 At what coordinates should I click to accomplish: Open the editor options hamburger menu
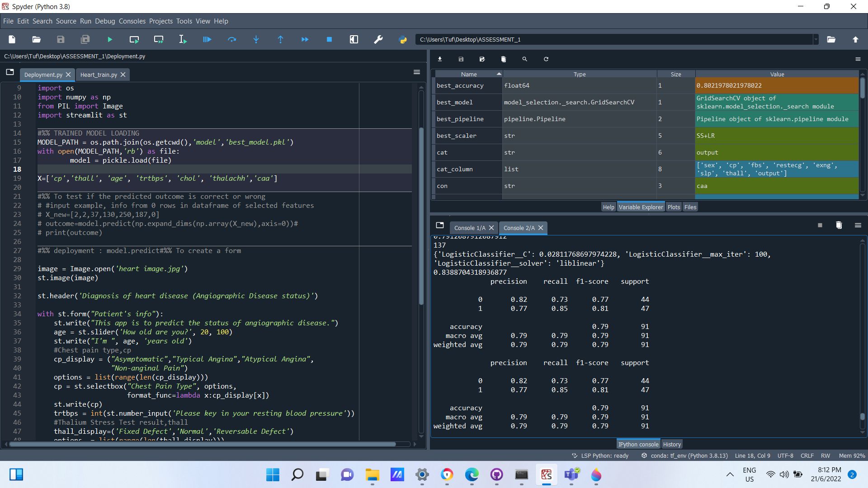coord(416,72)
